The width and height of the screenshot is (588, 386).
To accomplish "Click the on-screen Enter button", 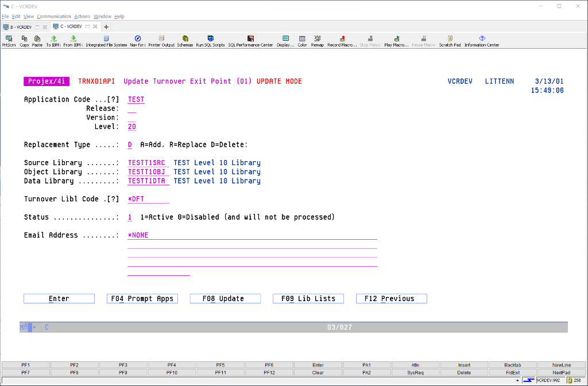I will tap(59, 298).
